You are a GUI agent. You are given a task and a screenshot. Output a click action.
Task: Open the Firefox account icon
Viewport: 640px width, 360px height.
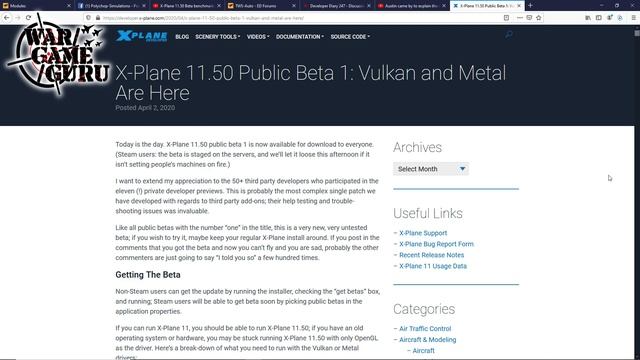pos(620,18)
